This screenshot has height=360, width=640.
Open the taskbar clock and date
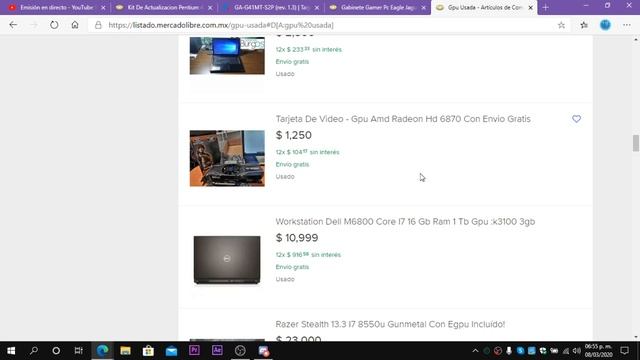coord(598,351)
